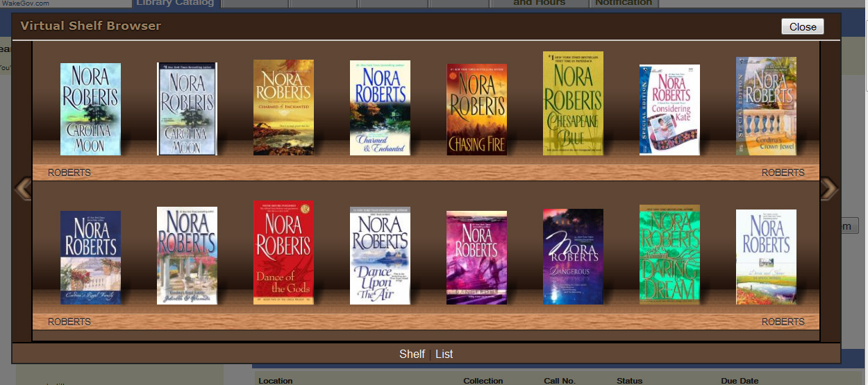This screenshot has width=868, height=385.
Task: Select the red Dance of the Gods cover
Action: (x=283, y=253)
